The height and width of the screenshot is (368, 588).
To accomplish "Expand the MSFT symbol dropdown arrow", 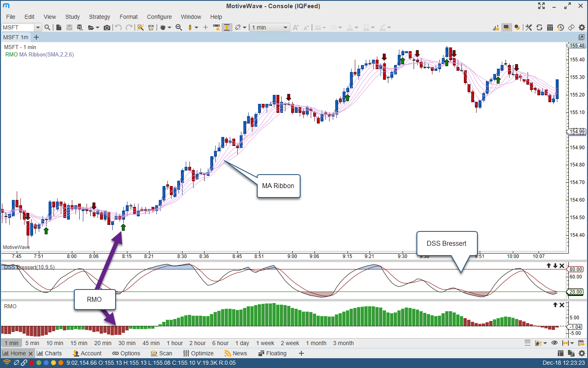I will point(38,27).
